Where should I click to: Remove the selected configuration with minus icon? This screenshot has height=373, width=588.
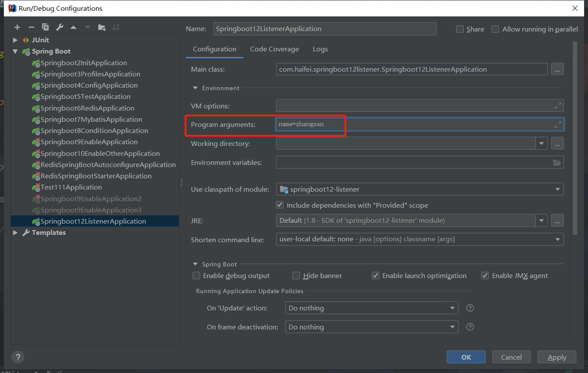31,27
